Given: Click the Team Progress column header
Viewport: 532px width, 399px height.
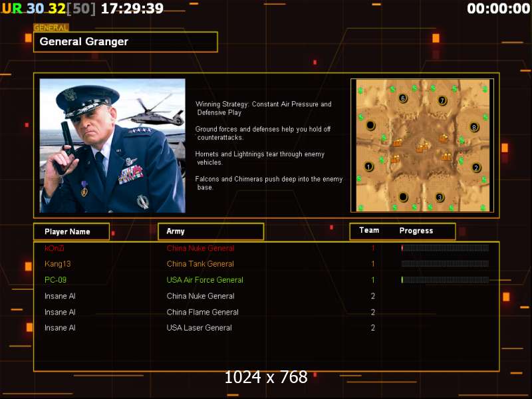Looking at the screenshot, I should (402, 231).
